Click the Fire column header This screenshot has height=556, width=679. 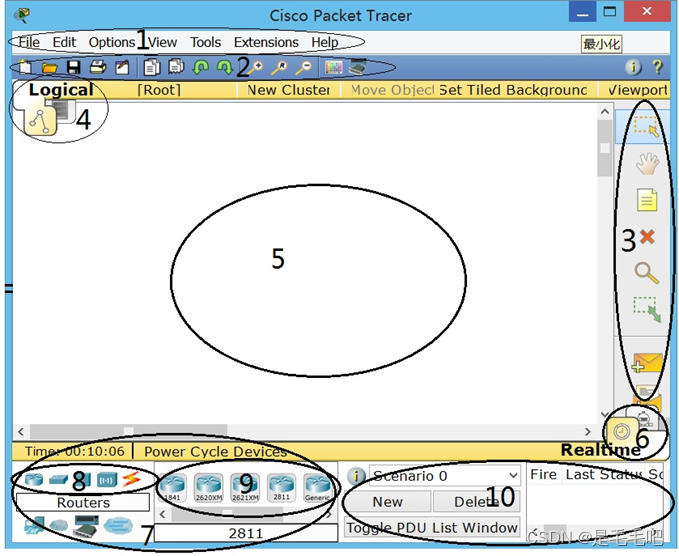(x=543, y=475)
